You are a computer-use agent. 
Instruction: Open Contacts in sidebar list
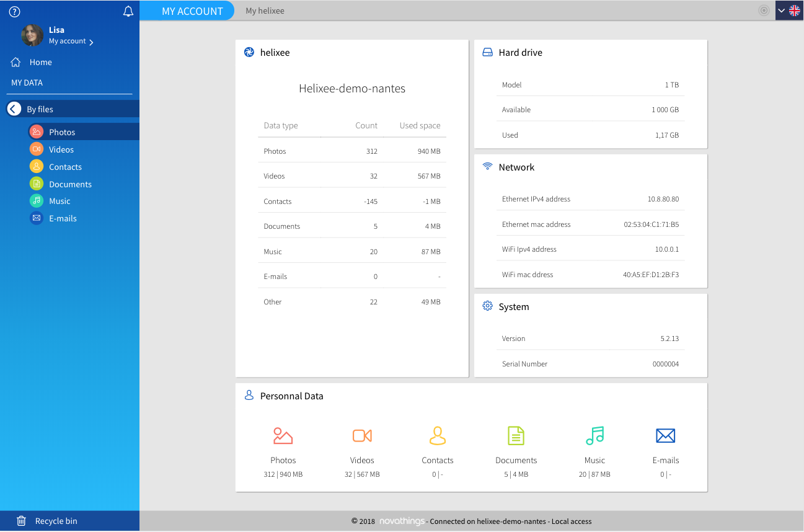point(66,167)
